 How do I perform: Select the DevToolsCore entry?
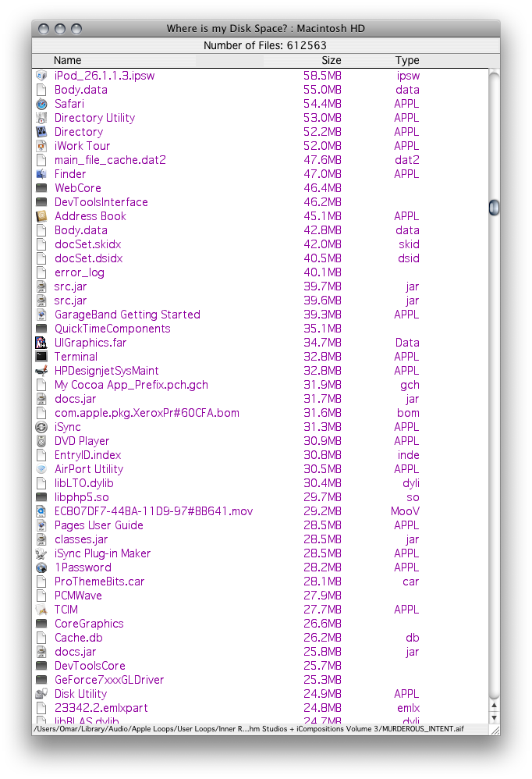tap(90, 666)
